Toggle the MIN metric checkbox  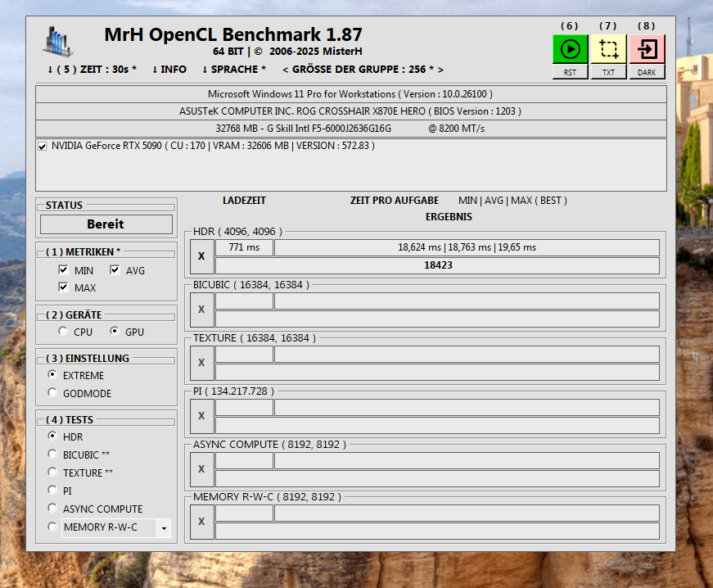pos(63,270)
